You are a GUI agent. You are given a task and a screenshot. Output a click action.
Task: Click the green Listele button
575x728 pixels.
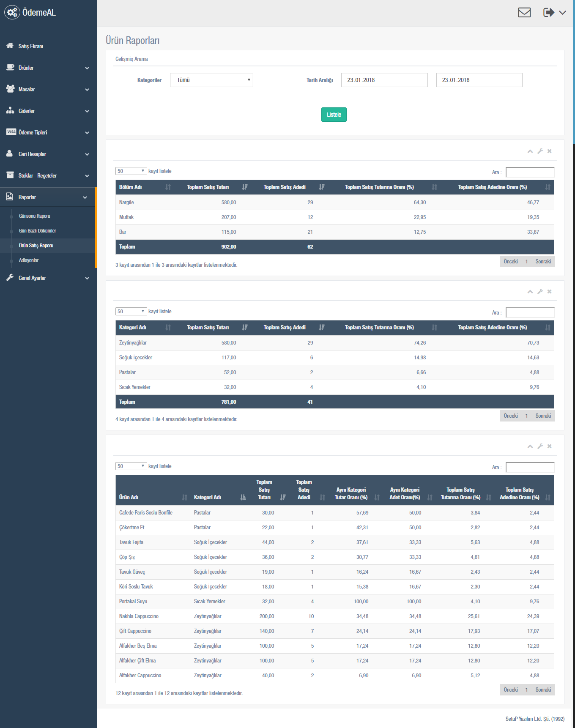(x=334, y=115)
